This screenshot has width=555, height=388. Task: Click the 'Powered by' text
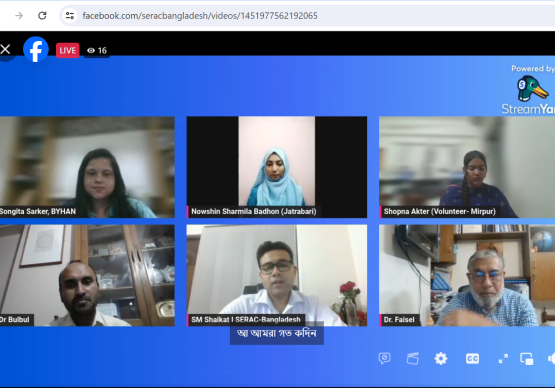pos(533,69)
